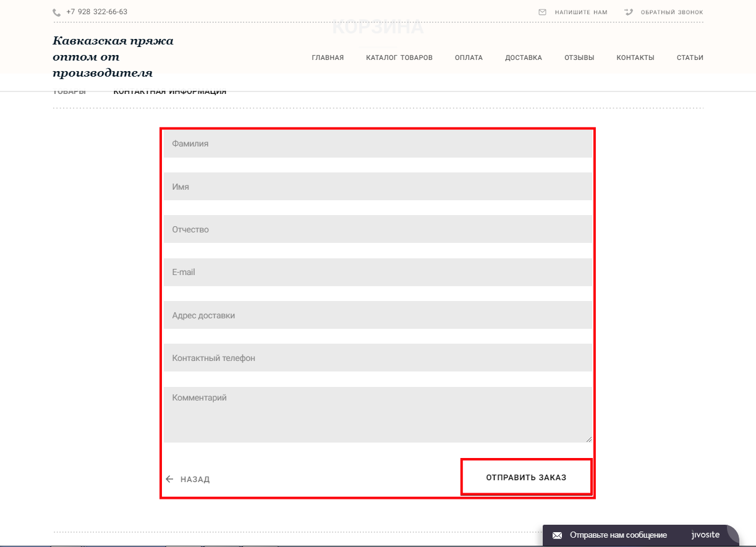Go back with the Назад link
This screenshot has width=756, height=547.
(195, 479)
